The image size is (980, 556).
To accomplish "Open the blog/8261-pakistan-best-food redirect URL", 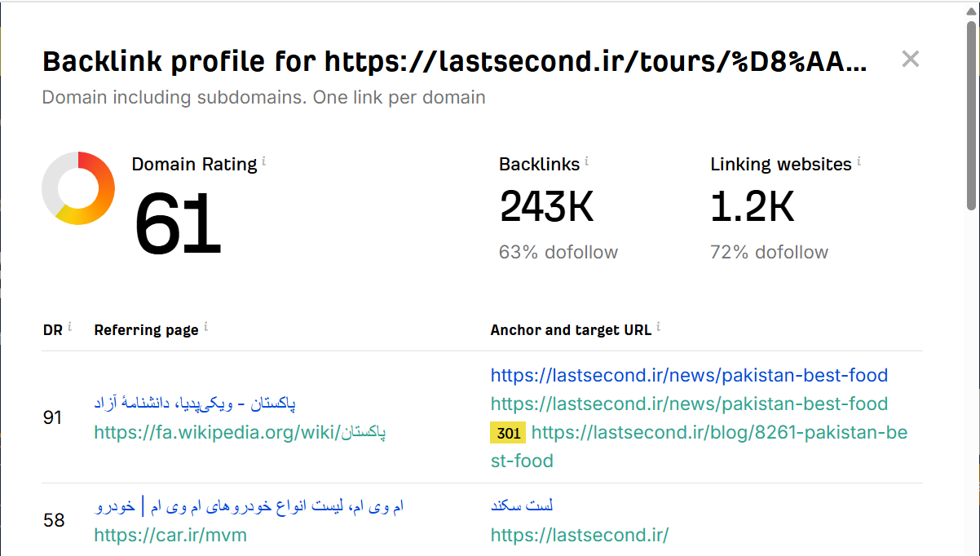I will [x=719, y=433].
